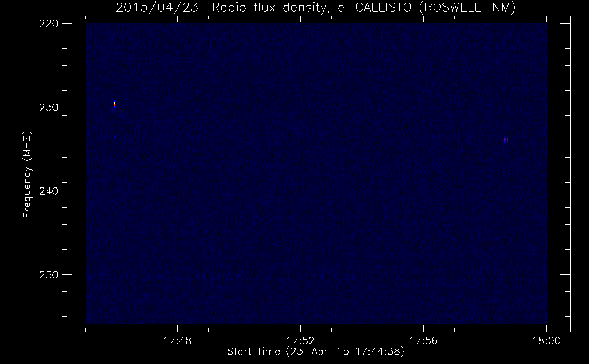
Task: Click the 250 frequency tick label
Action: (48, 274)
